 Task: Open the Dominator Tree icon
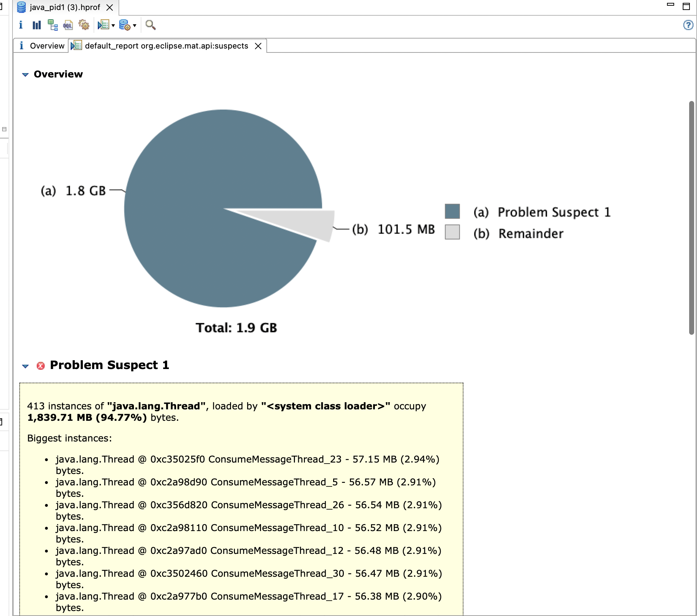point(53,25)
